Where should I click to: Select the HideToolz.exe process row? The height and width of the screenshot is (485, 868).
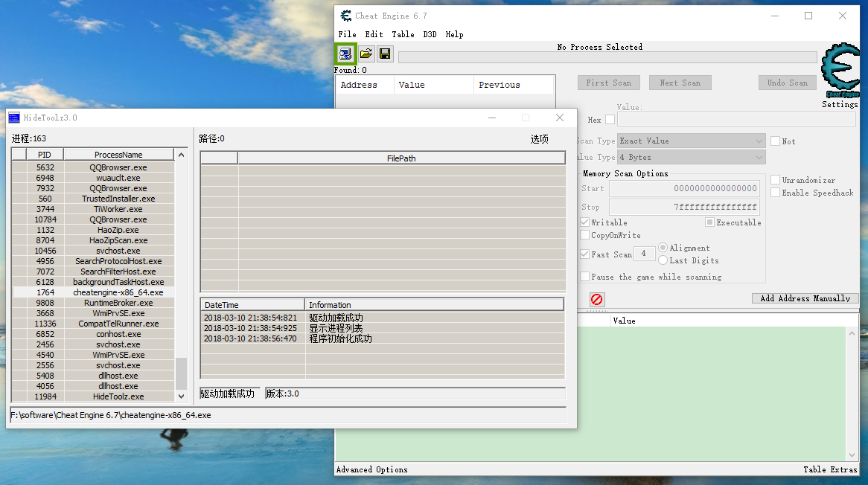93,396
